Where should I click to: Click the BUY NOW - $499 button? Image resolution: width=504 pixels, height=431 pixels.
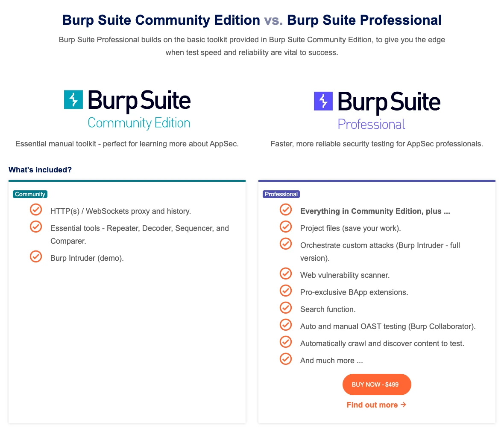click(x=377, y=384)
